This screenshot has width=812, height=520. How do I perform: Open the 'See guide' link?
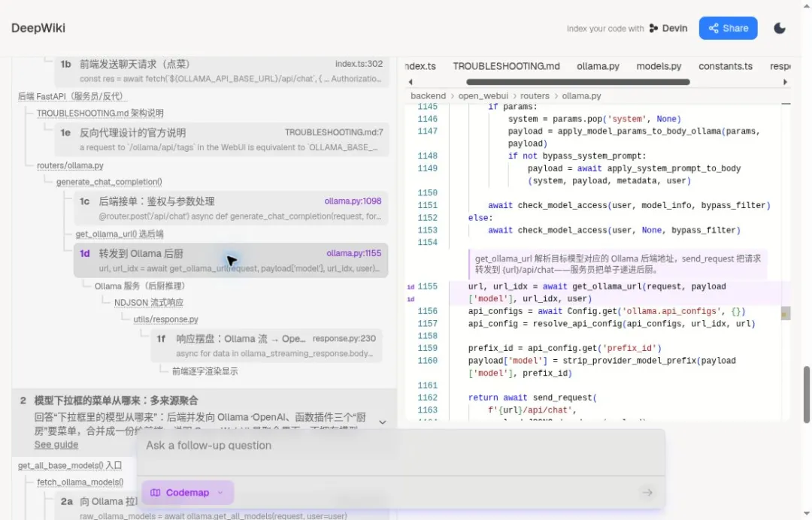pyautogui.click(x=56, y=444)
